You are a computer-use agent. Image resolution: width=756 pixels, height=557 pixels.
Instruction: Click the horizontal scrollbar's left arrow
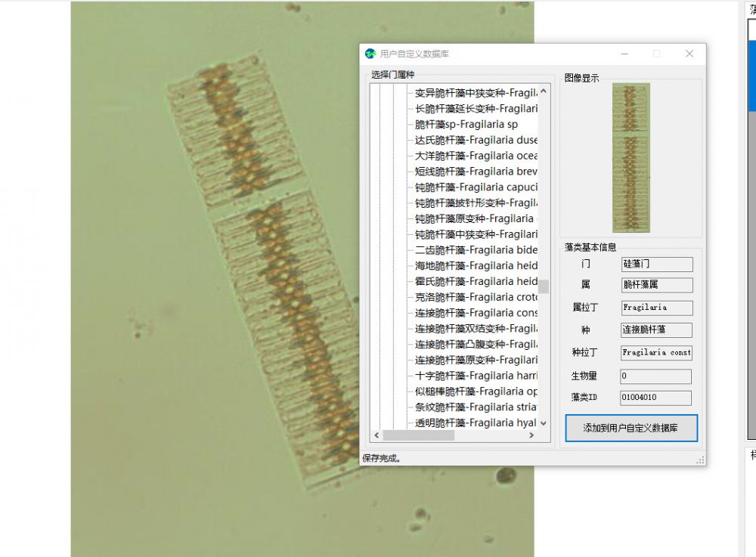376,435
